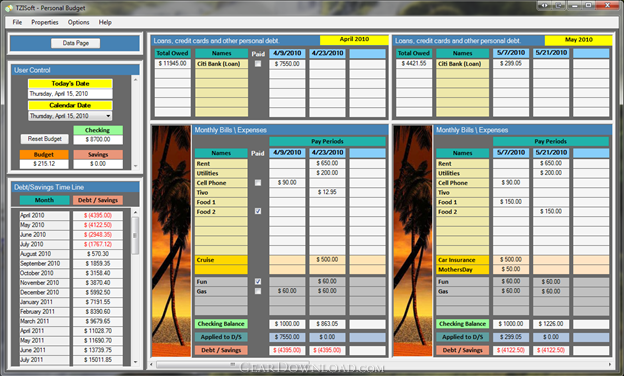Click the Reset Budget button
This screenshot has width=624, height=376.
(45, 139)
